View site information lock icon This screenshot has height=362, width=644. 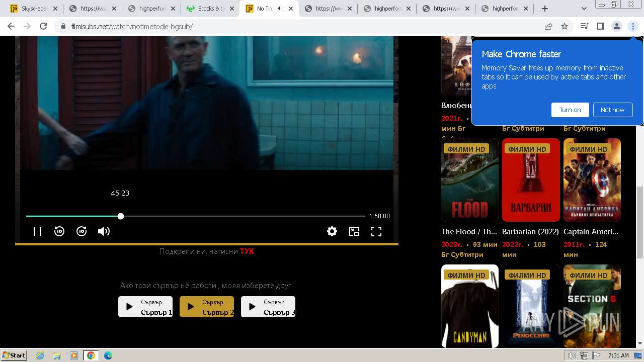(x=63, y=27)
